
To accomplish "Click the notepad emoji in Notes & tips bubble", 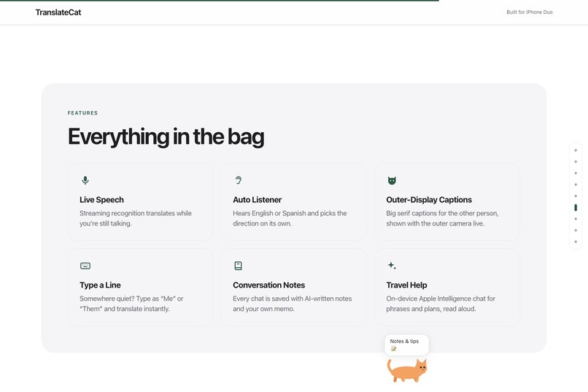I will click(393, 348).
